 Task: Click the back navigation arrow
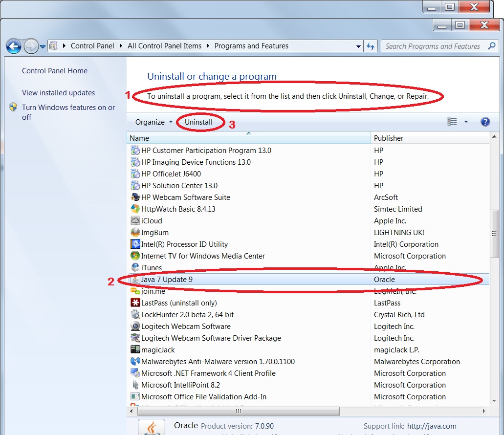coord(14,45)
